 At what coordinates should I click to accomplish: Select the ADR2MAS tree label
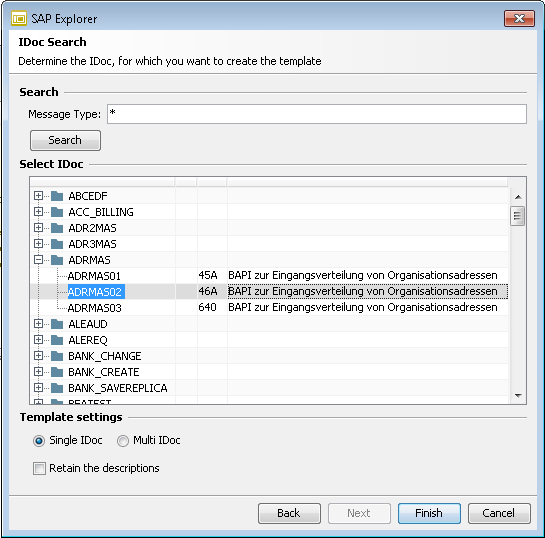(92, 228)
